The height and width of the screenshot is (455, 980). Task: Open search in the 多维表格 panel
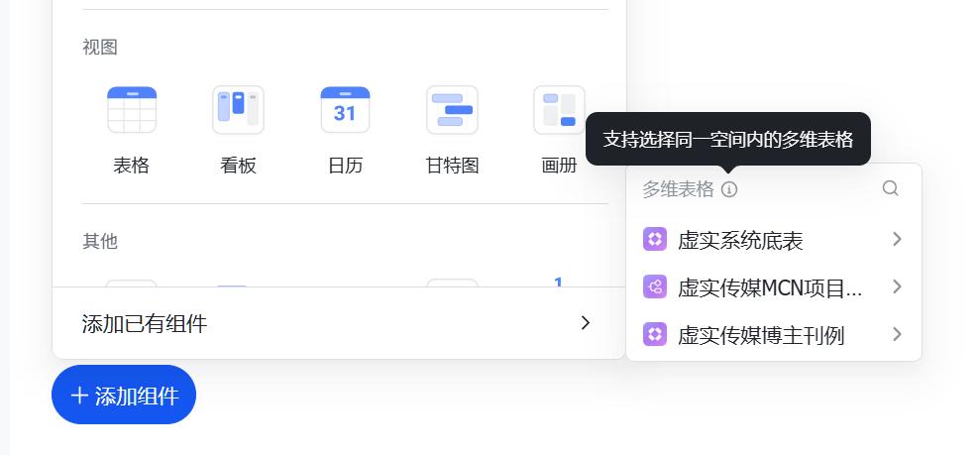click(x=890, y=188)
